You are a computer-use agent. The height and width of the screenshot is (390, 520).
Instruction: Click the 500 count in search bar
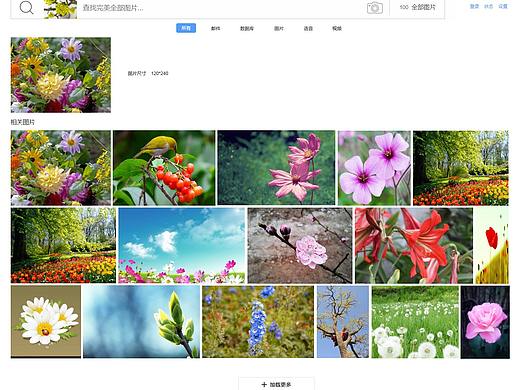coord(404,7)
